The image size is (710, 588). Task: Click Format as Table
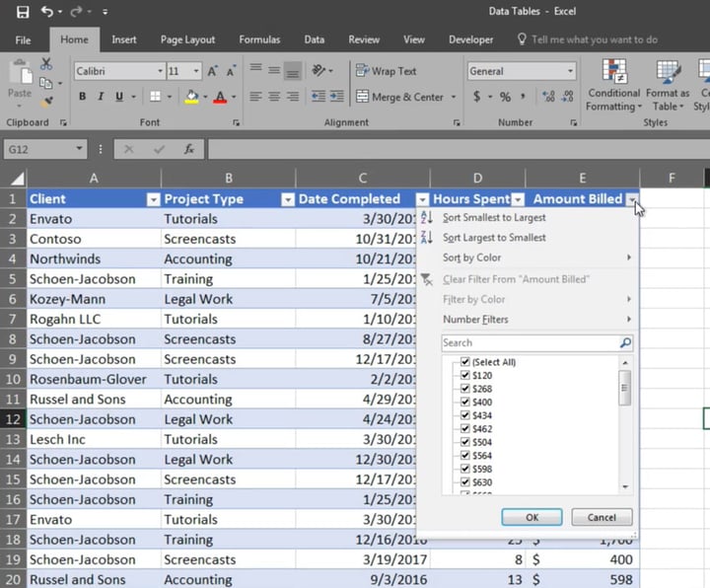[668, 85]
